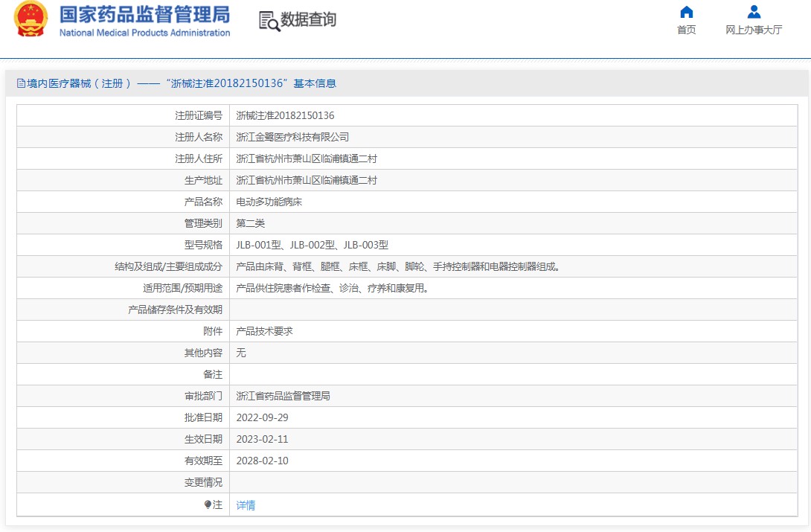This screenshot has width=811, height=532.
Task: Click the national emblem logo
Action: (x=31, y=19)
